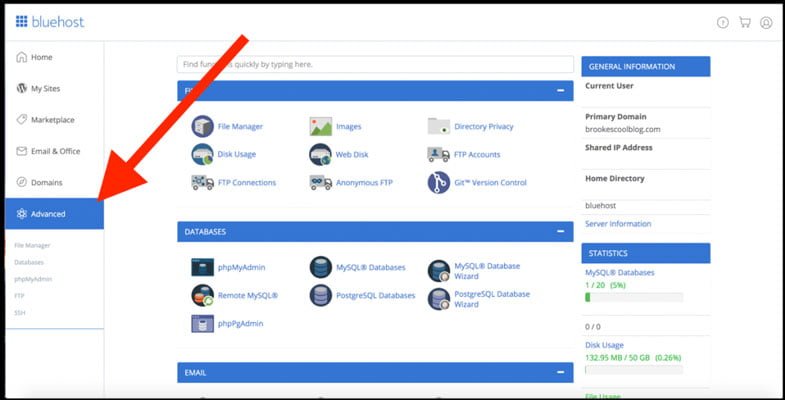Screen dimensions: 785x400
Task: Click the Databases sub-link under Advanced
Action: [29, 262]
